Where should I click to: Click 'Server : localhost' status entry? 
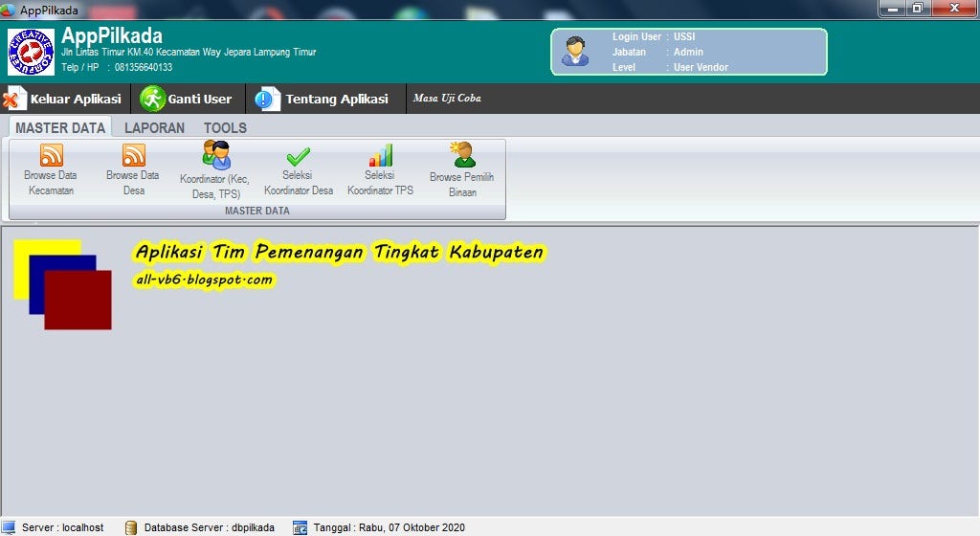tap(62, 528)
